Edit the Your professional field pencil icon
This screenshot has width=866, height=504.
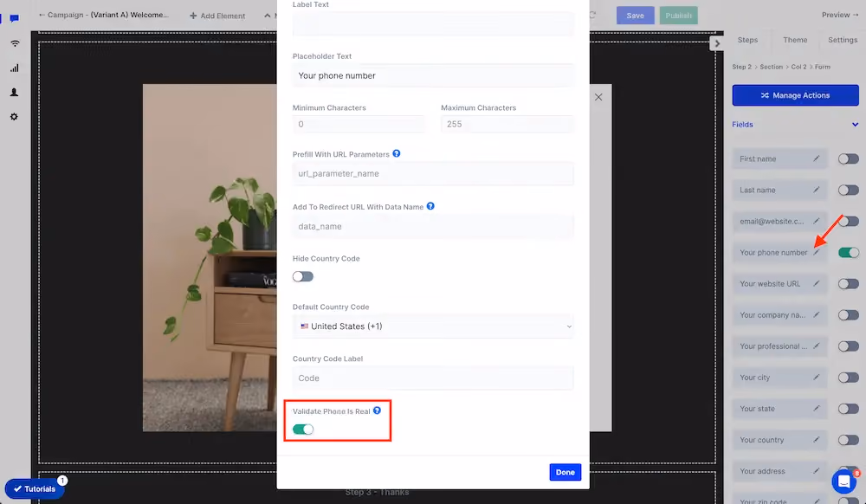[817, 346]
